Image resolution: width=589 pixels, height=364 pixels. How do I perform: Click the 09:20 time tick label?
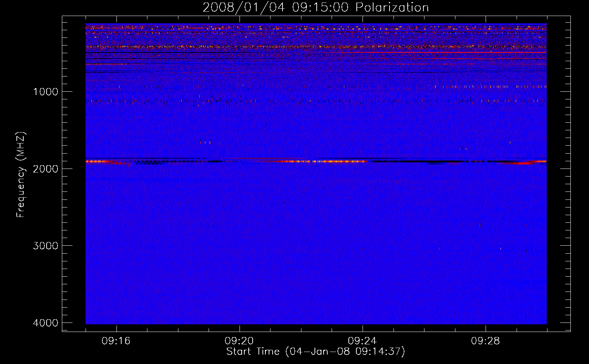pyautogui.click(x=239, y=341)
